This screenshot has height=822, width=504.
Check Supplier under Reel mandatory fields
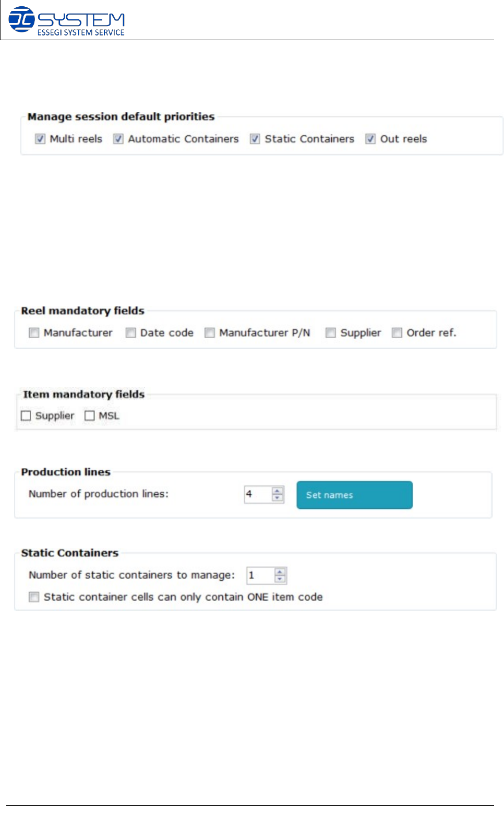[x=331, y=333]
